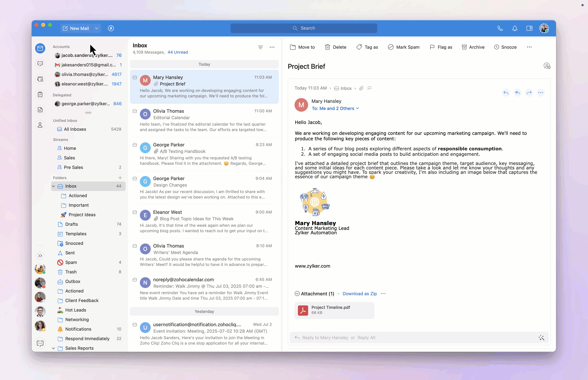
Task: Toggle read status of Olivia Thomas Editorial Calendar
Action: click(135, 111)
